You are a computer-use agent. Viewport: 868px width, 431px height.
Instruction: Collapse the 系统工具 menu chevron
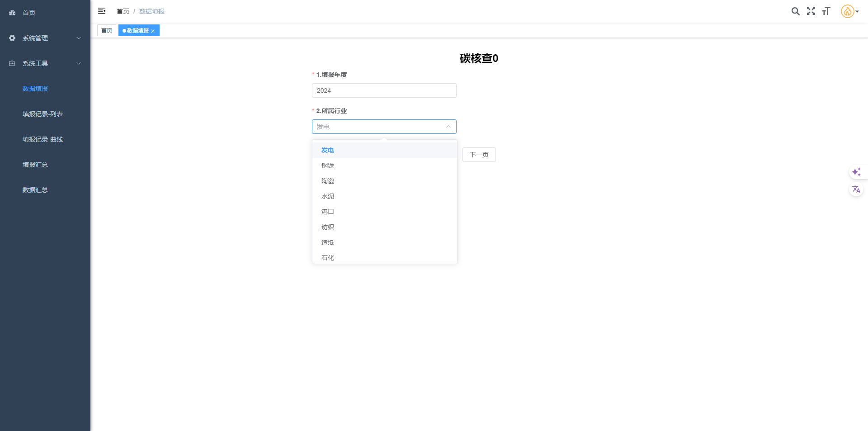[79, 63]
